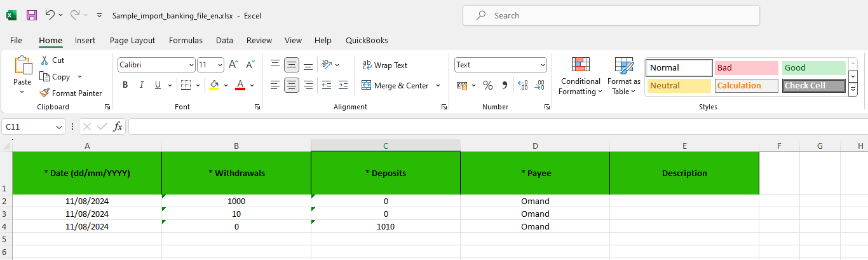The image size is (868, 260).
Task: Open the Formulas ribbon tab
Action: [x=186, y=40]
